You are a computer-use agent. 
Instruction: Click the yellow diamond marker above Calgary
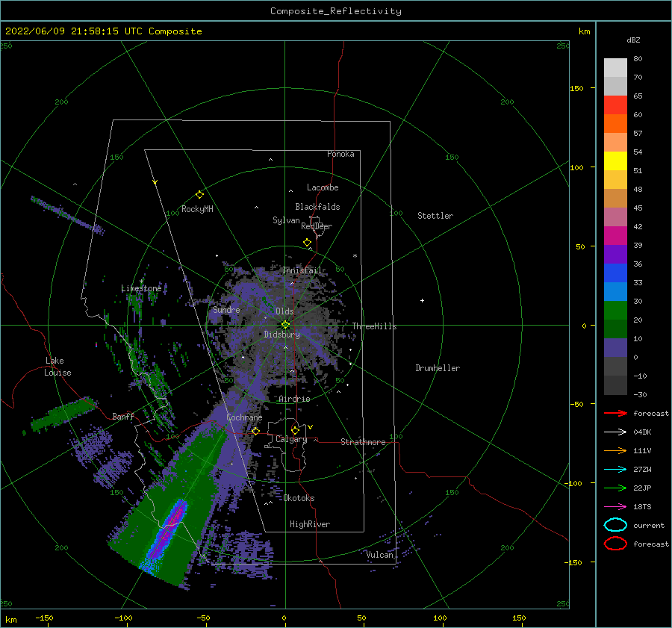pos(295,430)
